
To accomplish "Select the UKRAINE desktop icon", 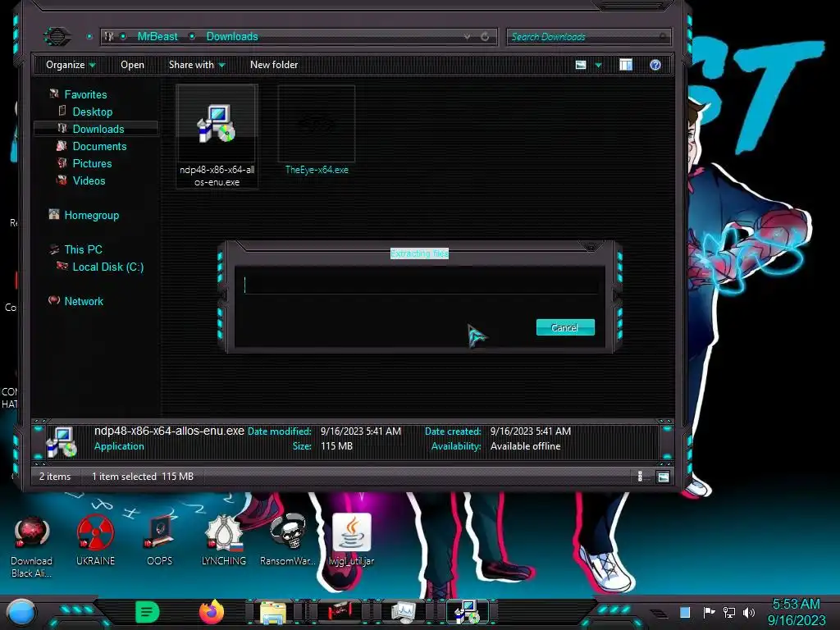I will pos(95,540).
